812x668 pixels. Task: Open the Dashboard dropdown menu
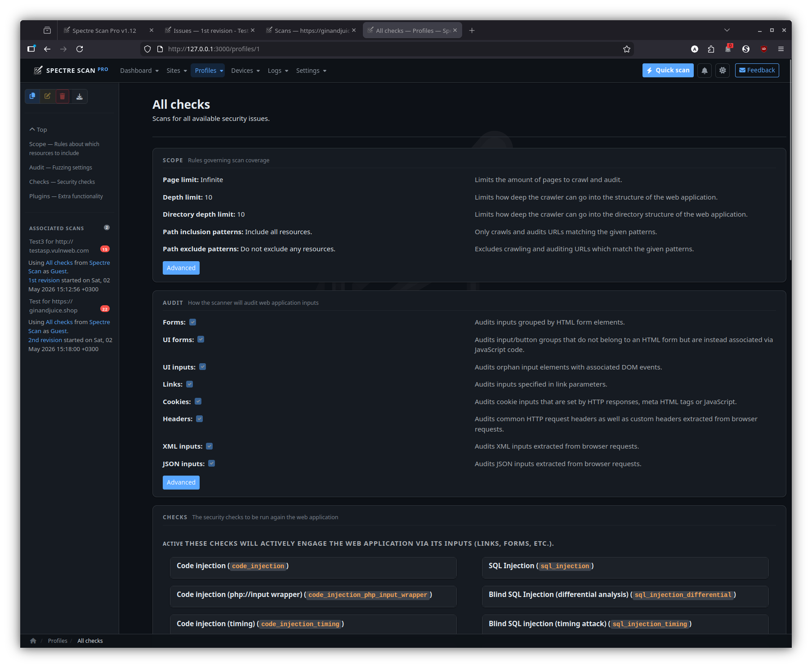coord(139,71)
